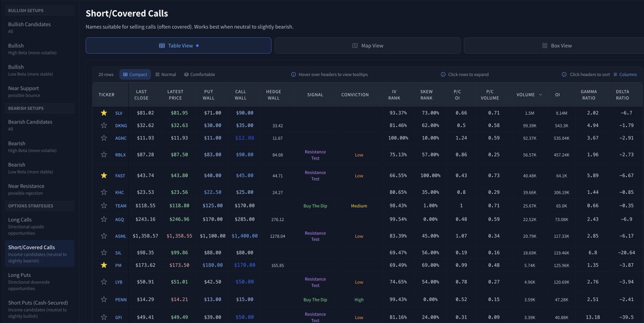Star the RBLX ticker row
The image size is (644, 323).
click(104, 155)
